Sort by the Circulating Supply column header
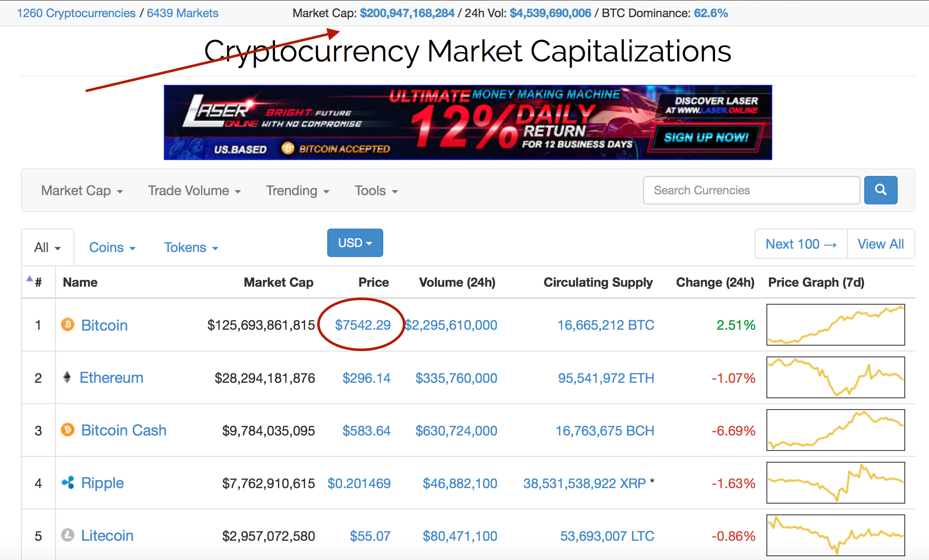Viewport: 929px width, 560px height. click(x=598, y=283)
